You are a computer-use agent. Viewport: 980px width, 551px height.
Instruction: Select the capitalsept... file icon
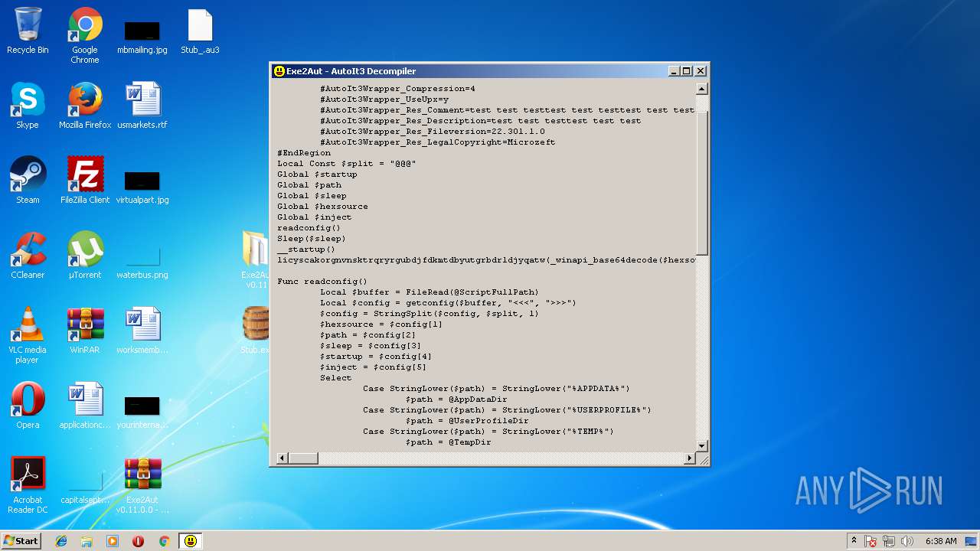[85, 486]
